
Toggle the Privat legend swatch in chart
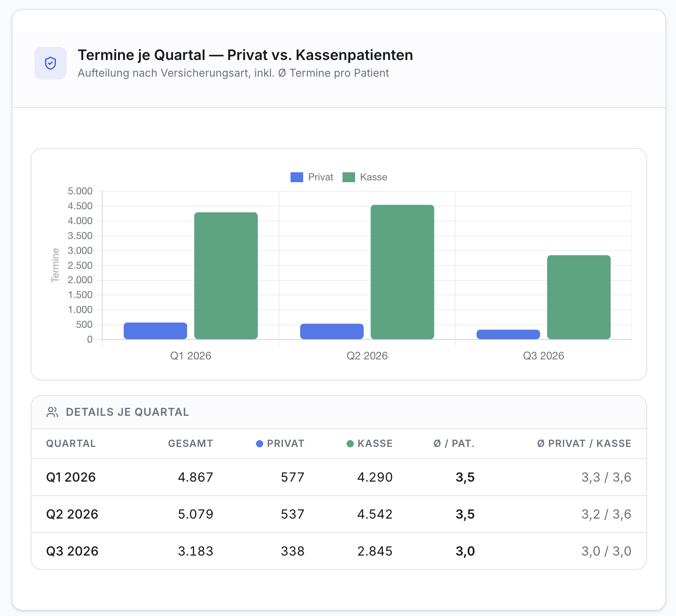tap(297, 177)
